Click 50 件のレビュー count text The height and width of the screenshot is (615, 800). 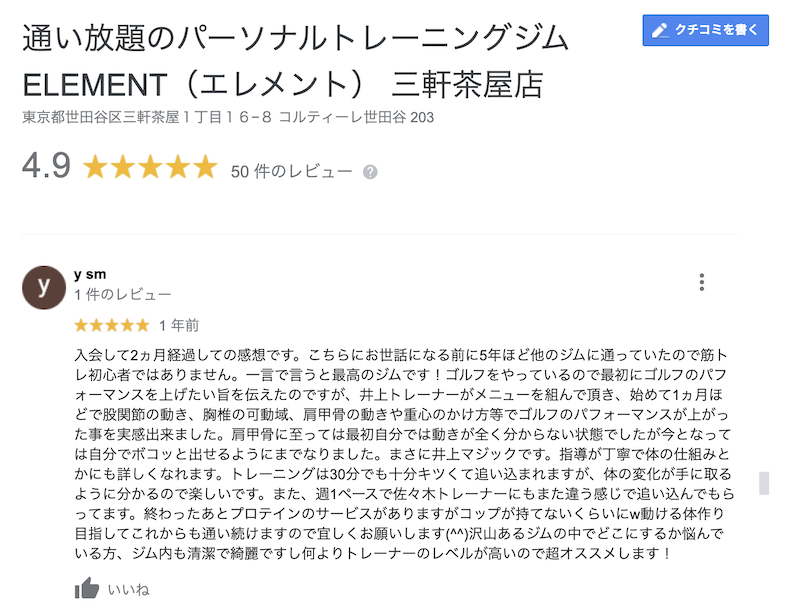291,171
